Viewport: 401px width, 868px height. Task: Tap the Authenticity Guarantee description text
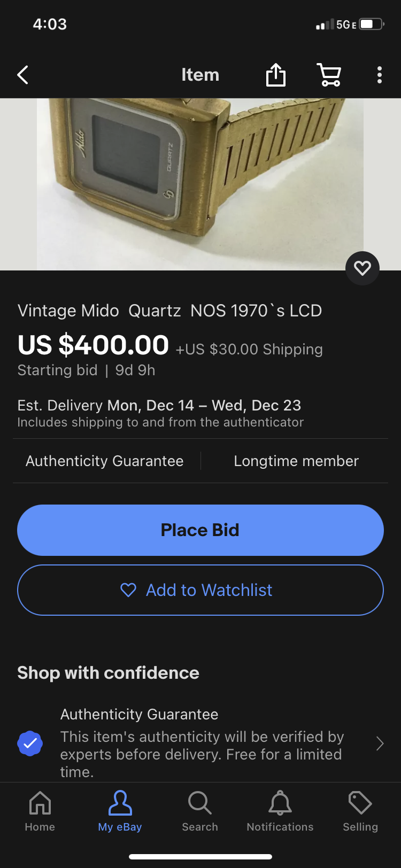pyautogui.click(x=202, y=754)
